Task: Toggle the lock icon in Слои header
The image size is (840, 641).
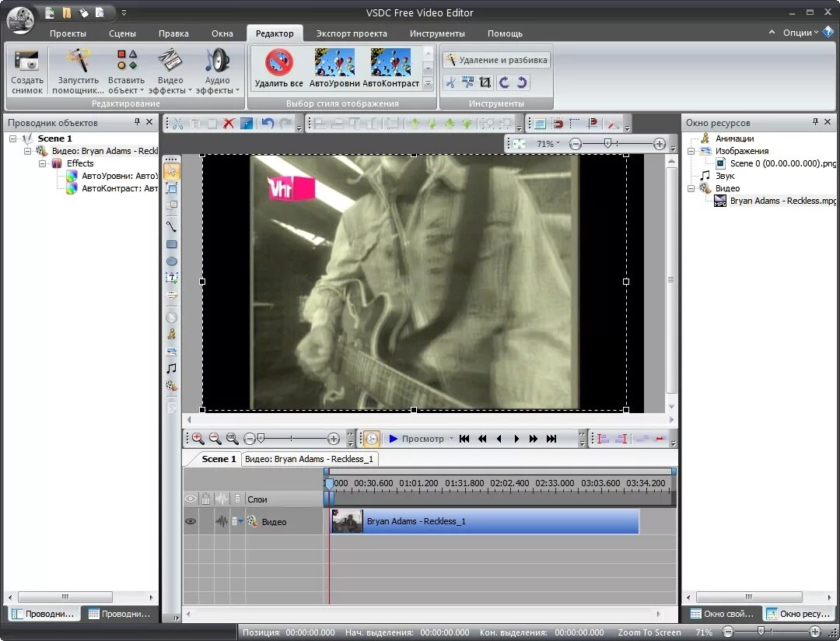Action: (205, 499)
